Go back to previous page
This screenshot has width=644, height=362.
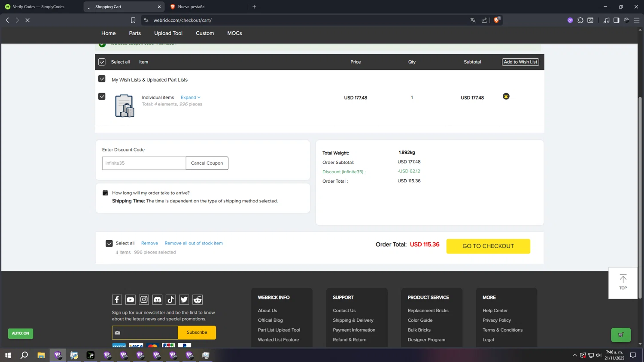pos(7,20)
